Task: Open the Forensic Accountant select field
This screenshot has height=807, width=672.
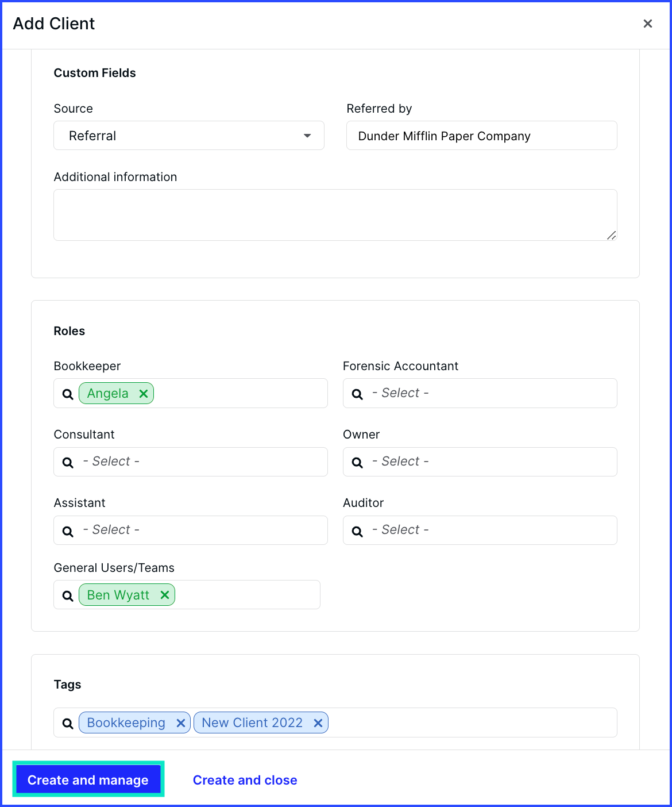Action: click(480, 393)
